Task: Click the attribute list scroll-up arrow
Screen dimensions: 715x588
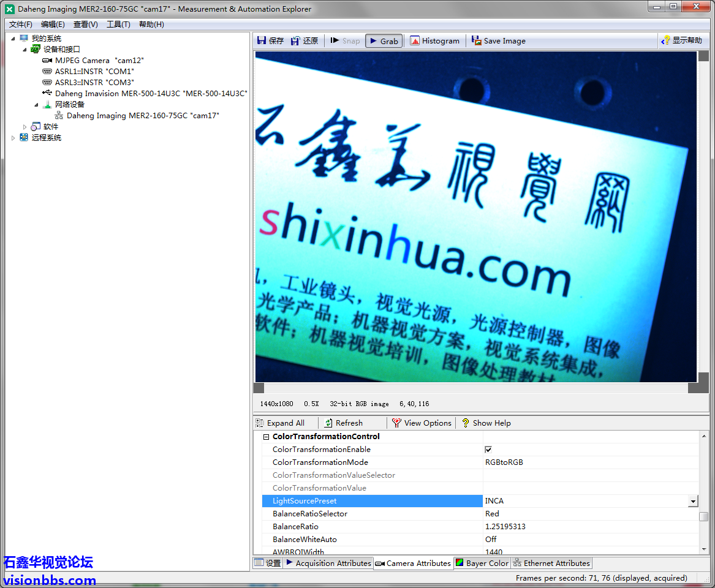Action: [x=703, y=436]
